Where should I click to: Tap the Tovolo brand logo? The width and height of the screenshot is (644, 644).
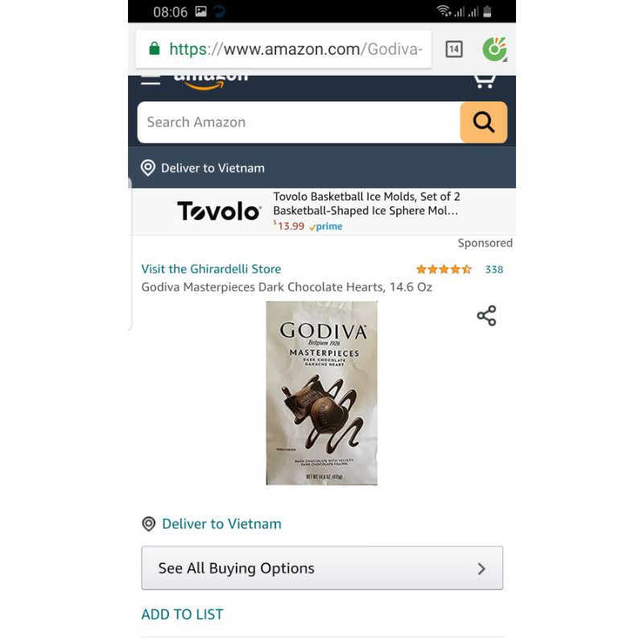219,211
